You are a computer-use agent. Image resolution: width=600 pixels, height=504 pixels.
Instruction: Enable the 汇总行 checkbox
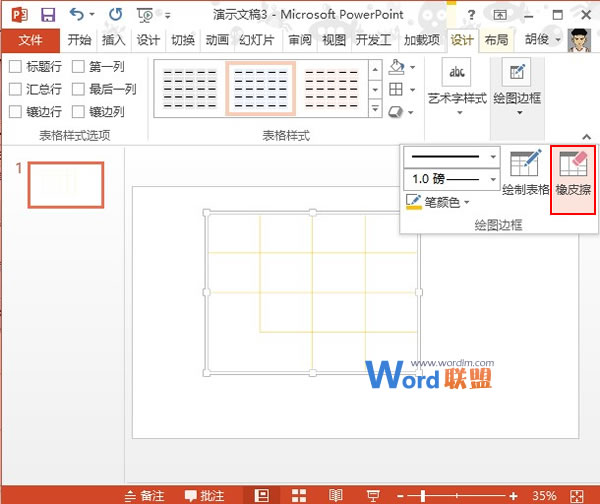tap(15, 89)
